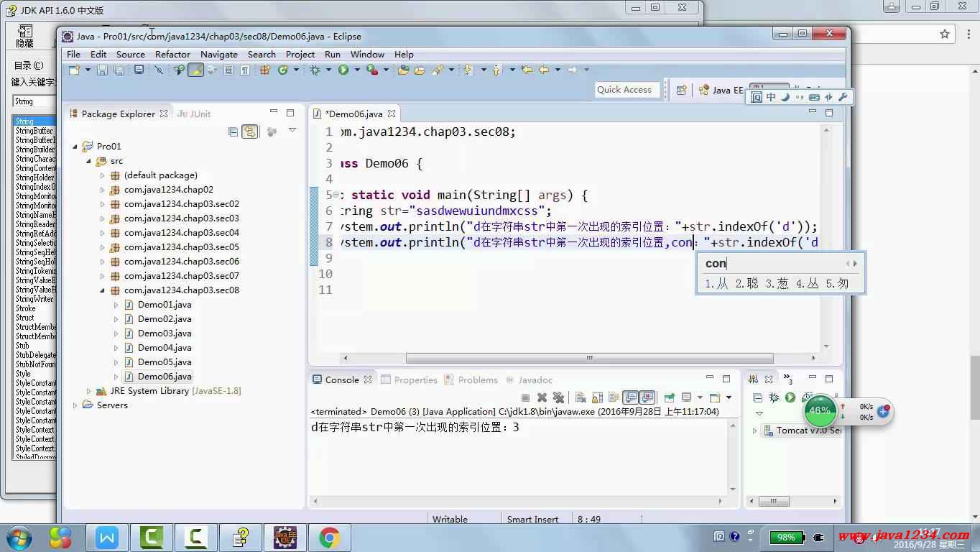
Task: Click the Open Type icon
Action: click(x=403, y=70)
